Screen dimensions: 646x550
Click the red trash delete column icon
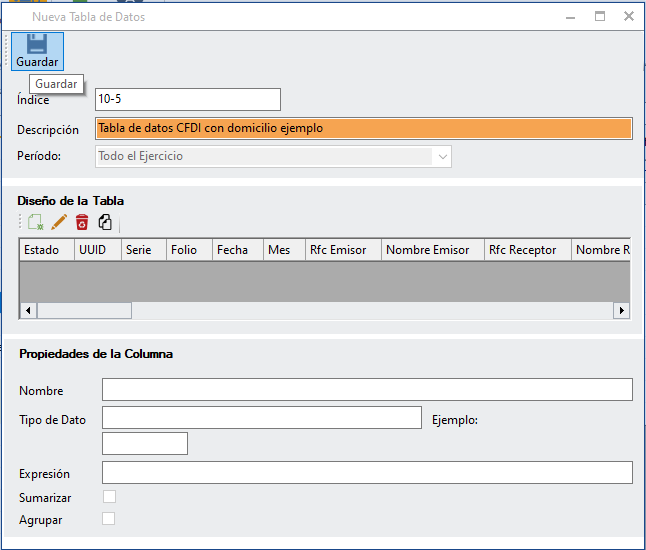click(82, 223)
